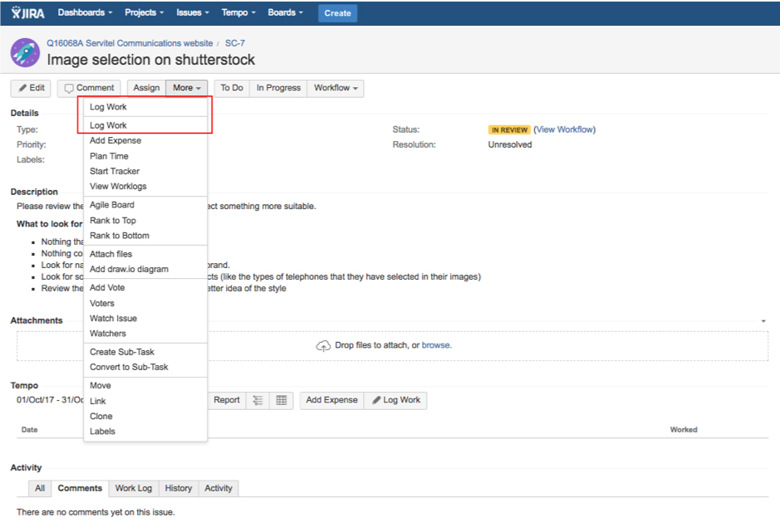Viewport: 780px width, 532px height.
Task: Set issue status to In Progress
Action: (278, 88)
